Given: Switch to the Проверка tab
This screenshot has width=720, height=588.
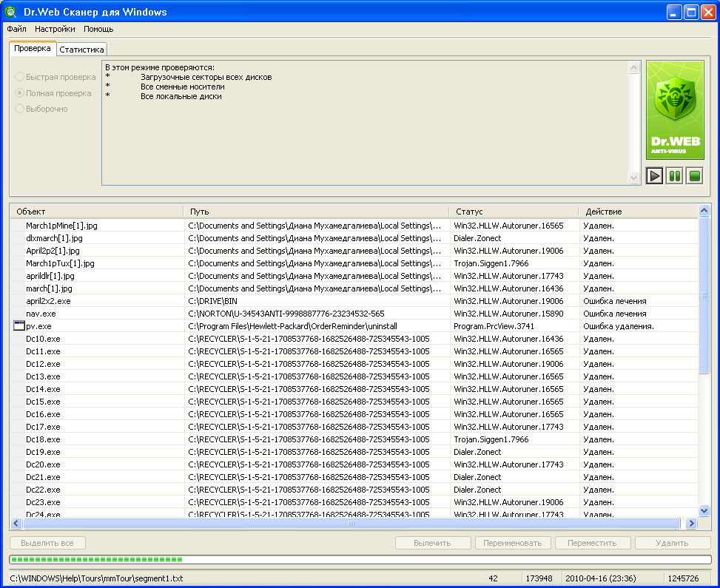Looking at the screenshot, I should pyautogui.click(x=33, y=48).
